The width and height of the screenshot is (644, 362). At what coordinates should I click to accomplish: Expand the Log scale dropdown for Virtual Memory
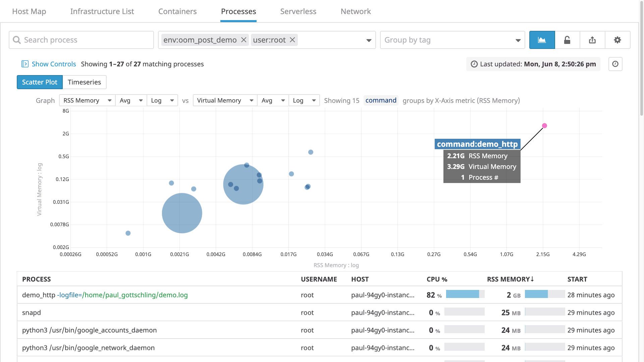tap(304, 100)
